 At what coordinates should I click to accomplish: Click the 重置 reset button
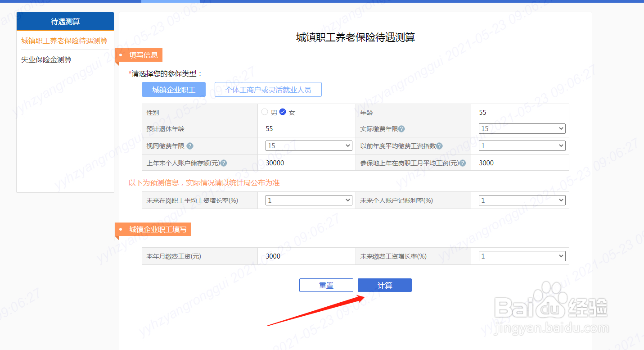click(326, 285)
